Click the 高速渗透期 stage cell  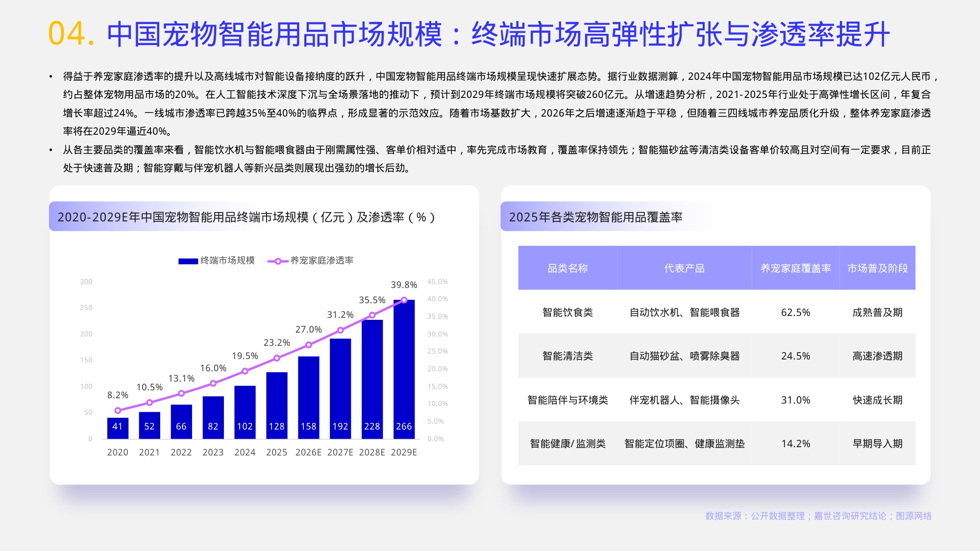click(x=878, y=356)
